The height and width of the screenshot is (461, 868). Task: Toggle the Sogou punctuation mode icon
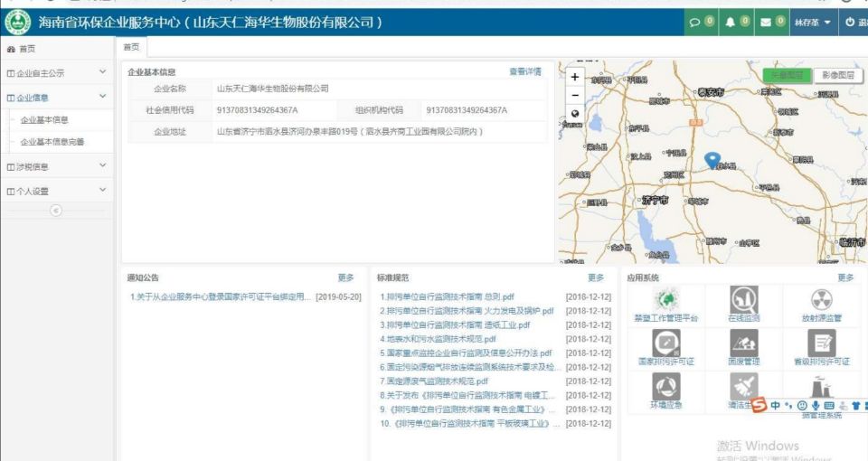(788, 406)
